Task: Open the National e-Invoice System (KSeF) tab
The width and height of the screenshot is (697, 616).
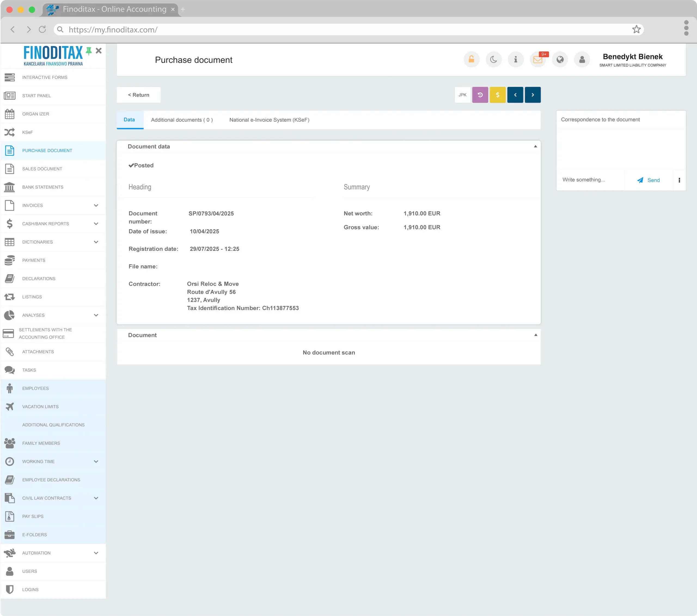Action: coord(269,120)
